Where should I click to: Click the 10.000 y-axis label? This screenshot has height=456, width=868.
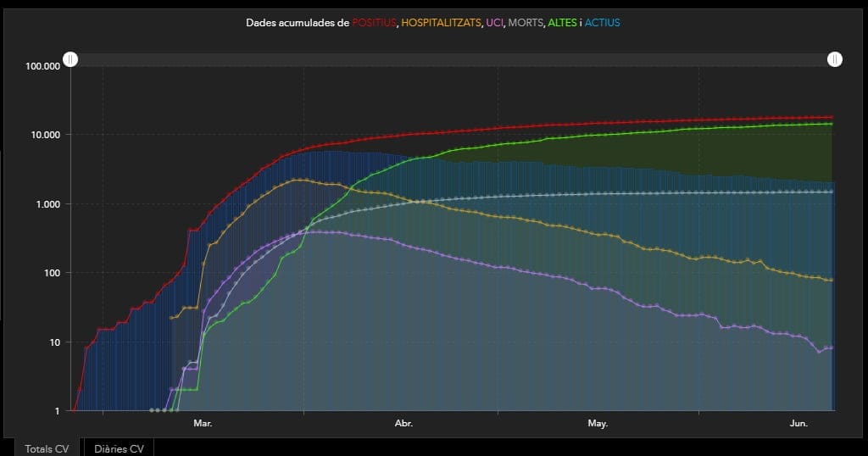click(x=46, y=135)
